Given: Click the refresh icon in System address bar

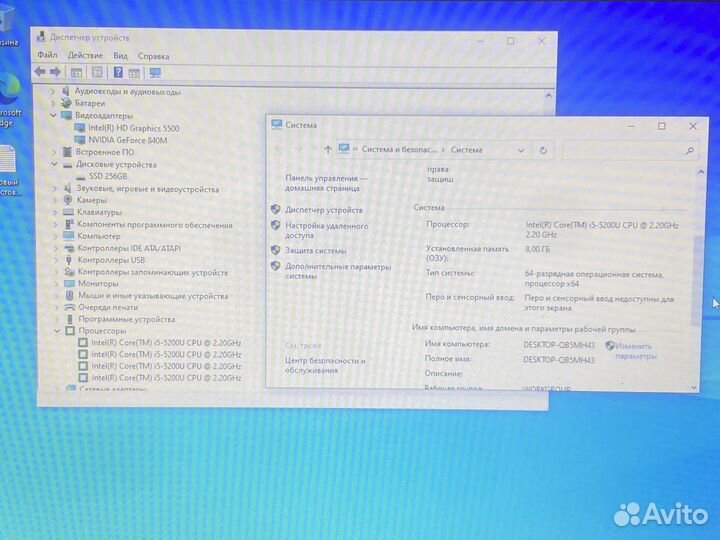Looking at the screenshot, I should click(543, 150).
